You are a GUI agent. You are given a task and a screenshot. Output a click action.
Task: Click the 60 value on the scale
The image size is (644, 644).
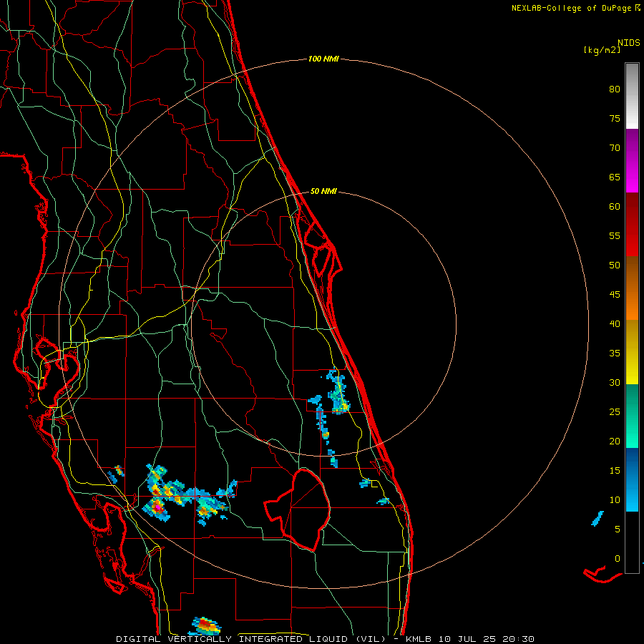point(615,207)
